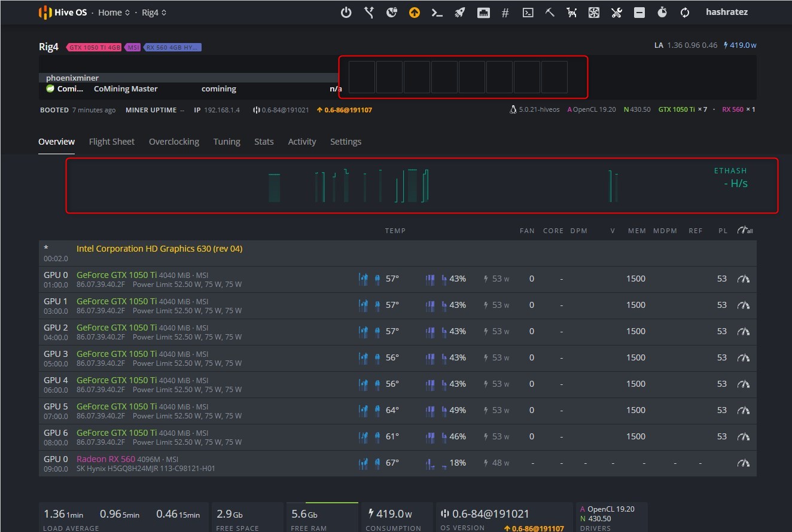Open the Settings tab

[x=346, y=142]
